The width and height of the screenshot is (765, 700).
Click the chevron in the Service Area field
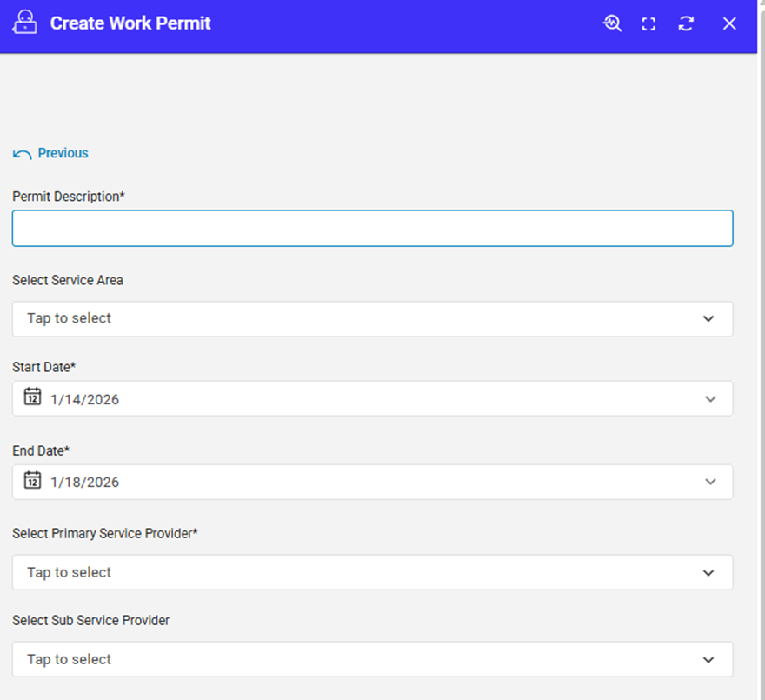click(x=708, y=319)
